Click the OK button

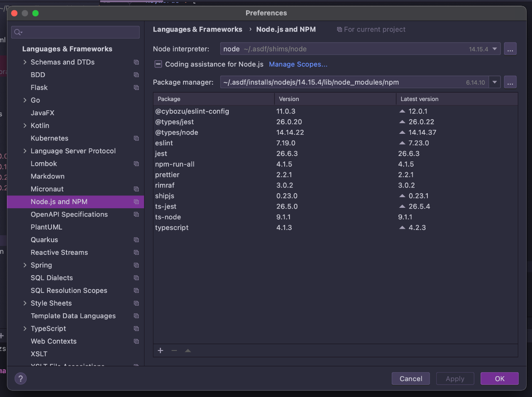pyautogui.click(x=500, y=378)
